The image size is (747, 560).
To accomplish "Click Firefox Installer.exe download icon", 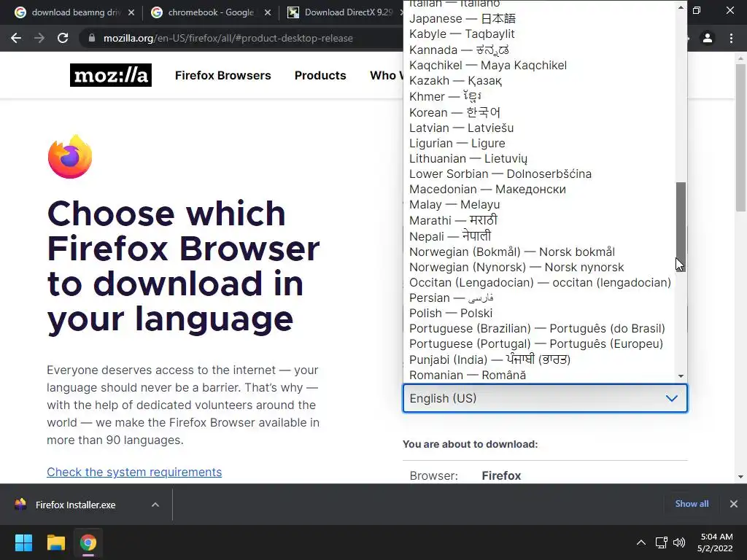I will 20,505.
